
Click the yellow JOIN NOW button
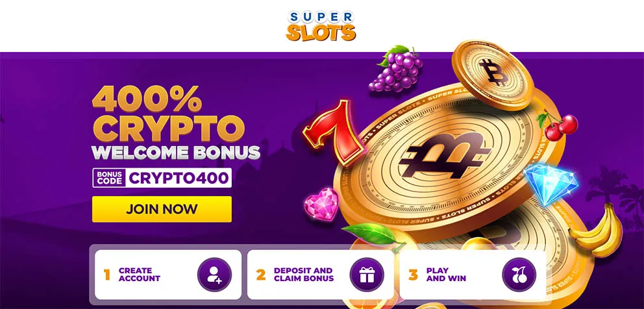coord(162,209)
